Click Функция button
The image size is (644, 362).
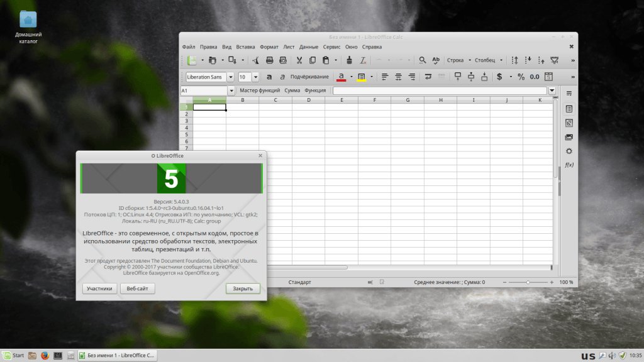pos(315,90)
